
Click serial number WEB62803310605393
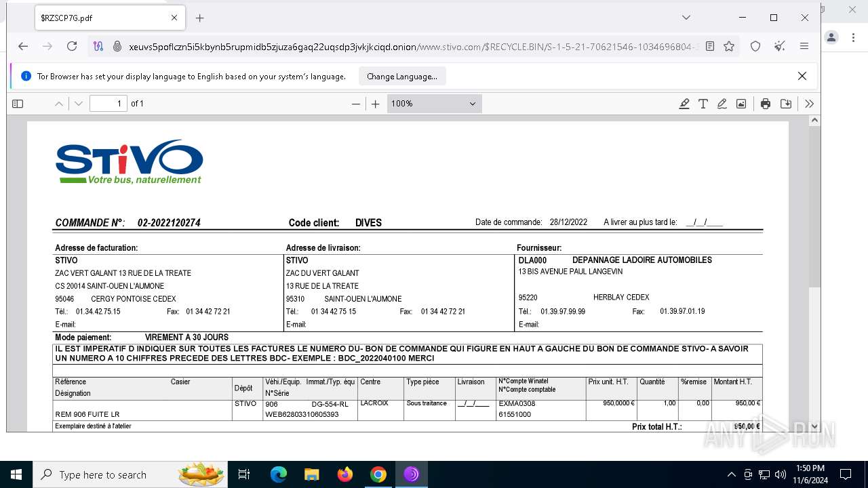302,414
